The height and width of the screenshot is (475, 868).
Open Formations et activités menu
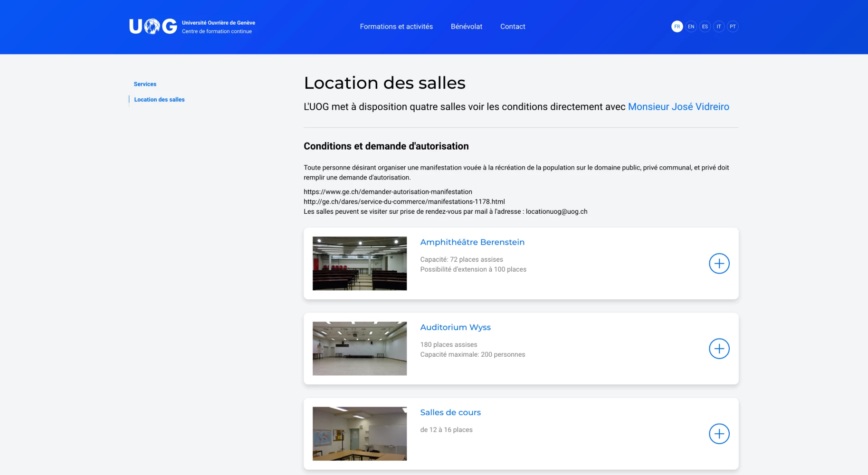pyautogui.click(x=396, y=27)
